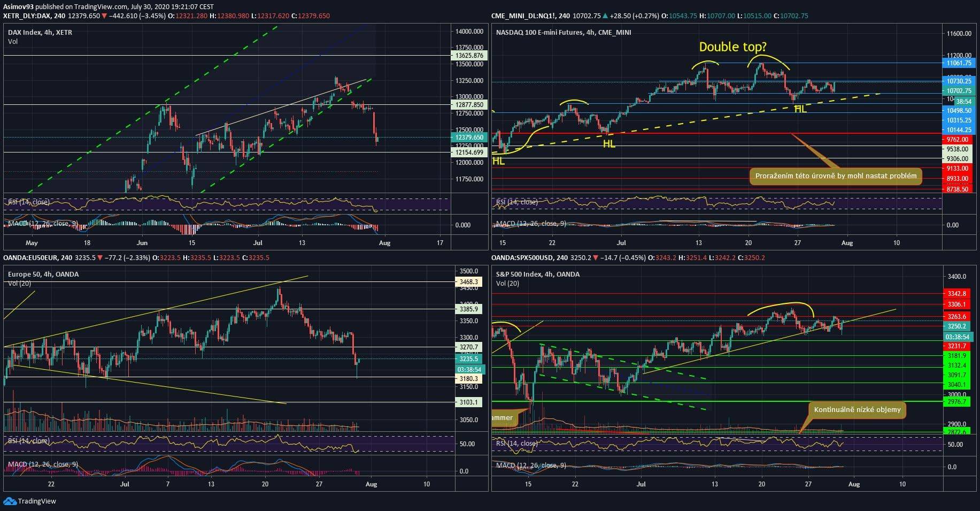
Task: Select the 12877.850 horizontal line price label
Action: (x=469, y=105)
